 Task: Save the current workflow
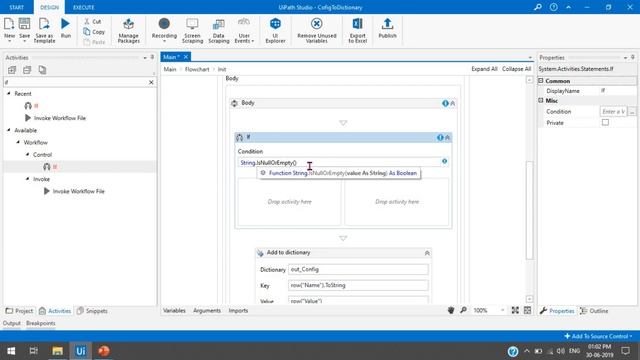click(x=24, y=29)
